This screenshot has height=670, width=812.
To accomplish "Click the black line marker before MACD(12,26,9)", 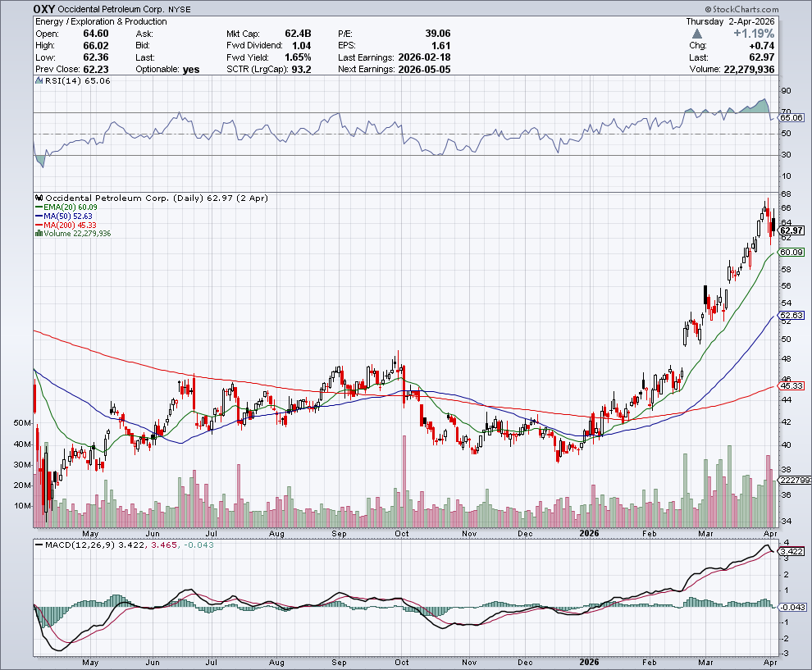I will (39, 545).
